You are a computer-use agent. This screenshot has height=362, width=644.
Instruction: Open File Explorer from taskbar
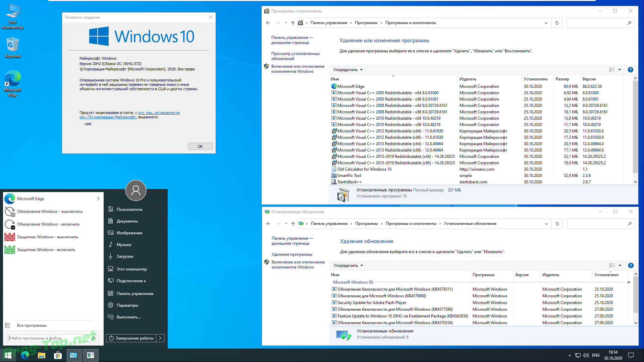pyautogui.click(x=41, y=355)
